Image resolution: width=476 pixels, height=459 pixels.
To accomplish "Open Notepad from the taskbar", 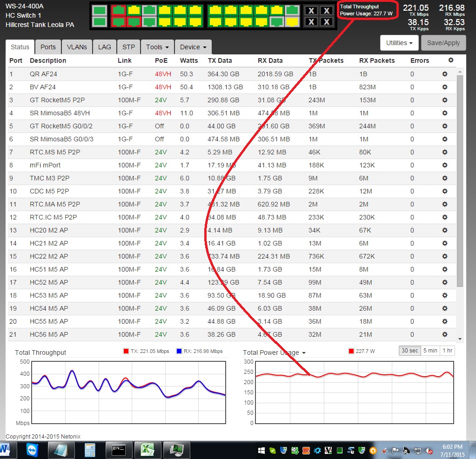I will click(x=60, y=450).
